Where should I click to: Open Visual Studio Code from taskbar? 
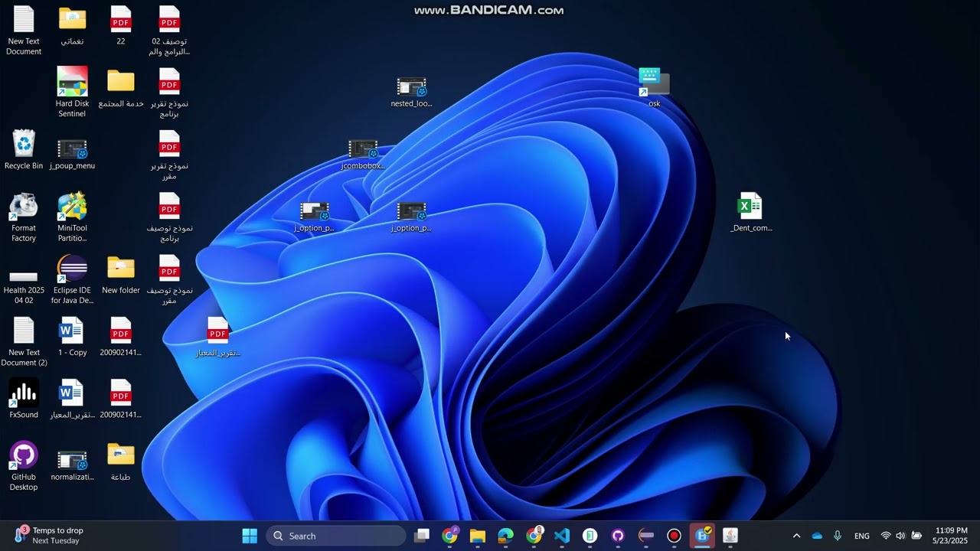tap(562, 536)
